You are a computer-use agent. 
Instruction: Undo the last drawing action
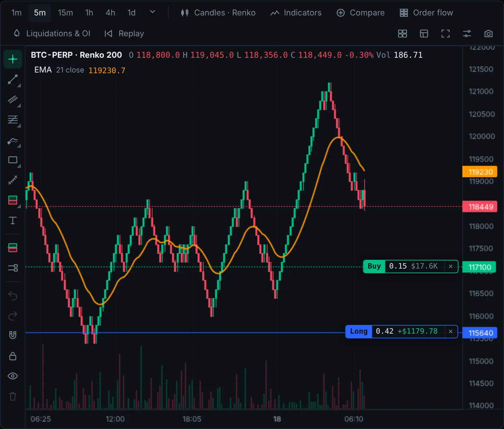[13, 296]
